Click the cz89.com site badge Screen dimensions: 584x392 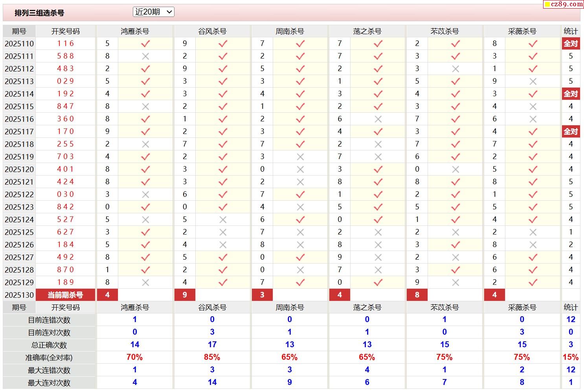[x=564, y=4]
